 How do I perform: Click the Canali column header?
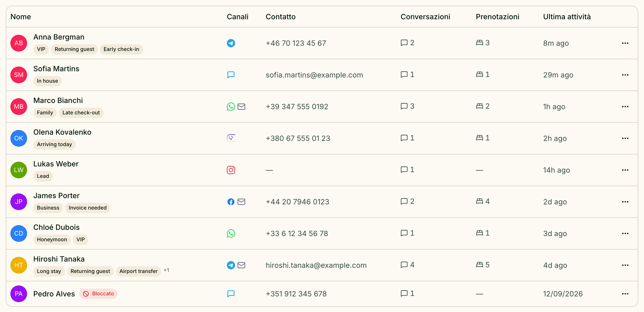(237, 17)
